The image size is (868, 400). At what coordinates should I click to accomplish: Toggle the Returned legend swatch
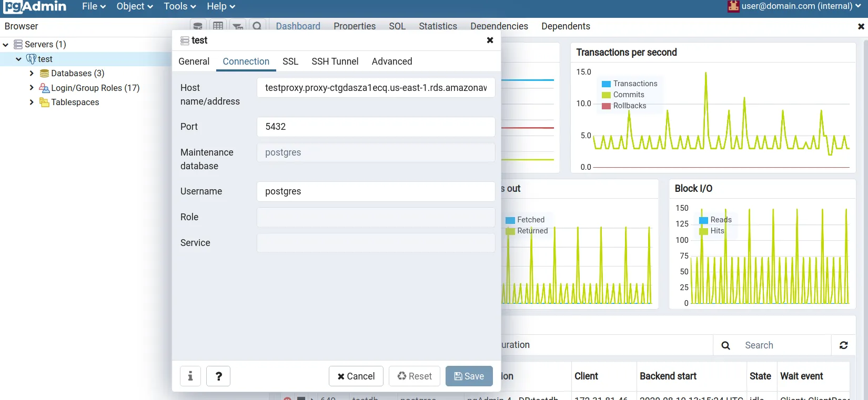[510, 231]
